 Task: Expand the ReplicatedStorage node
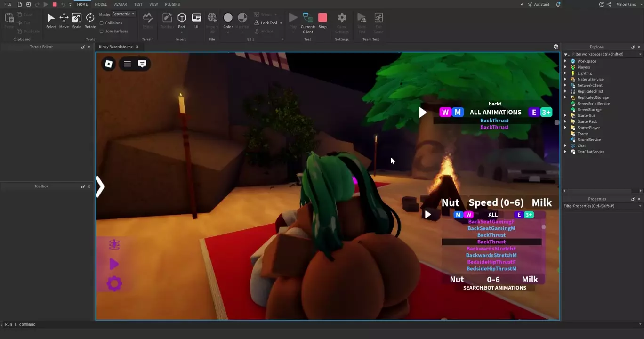coord(565,97)
